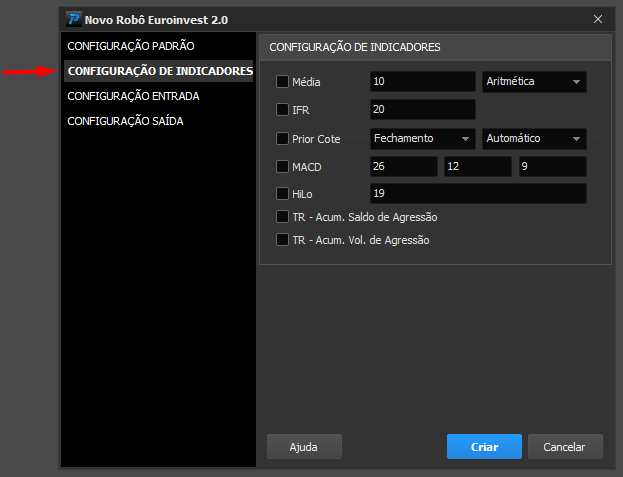Open the Fechamento dropdown for Prior Cote

(423, 139)
